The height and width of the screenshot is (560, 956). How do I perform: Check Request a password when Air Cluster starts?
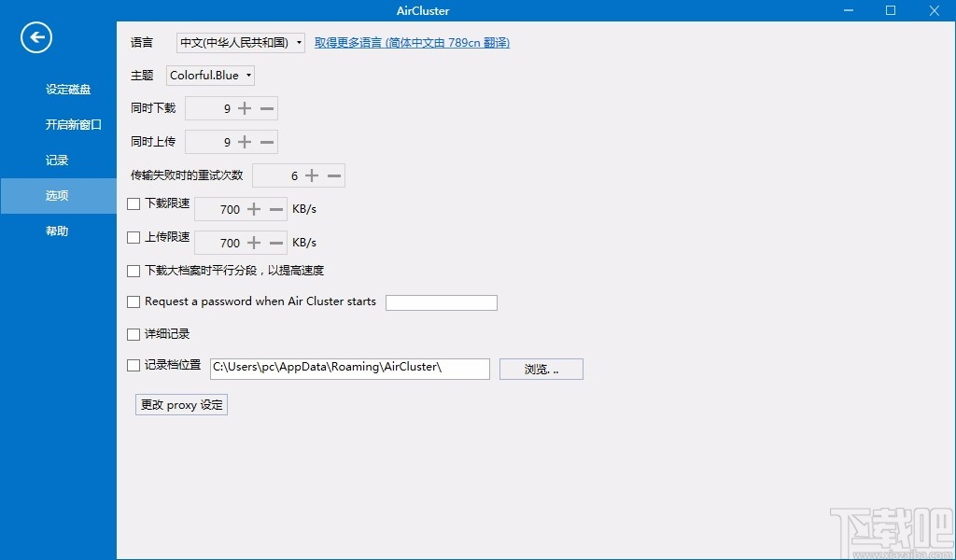point(134,301)
